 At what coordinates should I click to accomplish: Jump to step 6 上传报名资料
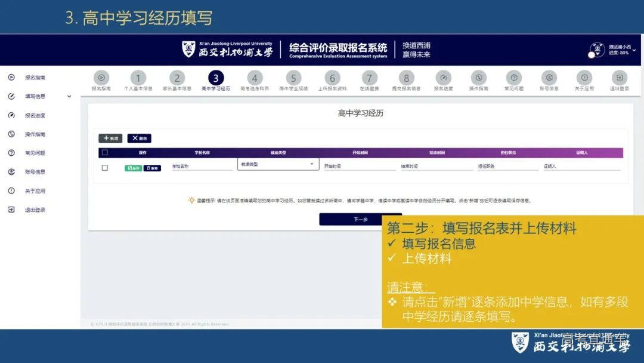tap(332, 78)
